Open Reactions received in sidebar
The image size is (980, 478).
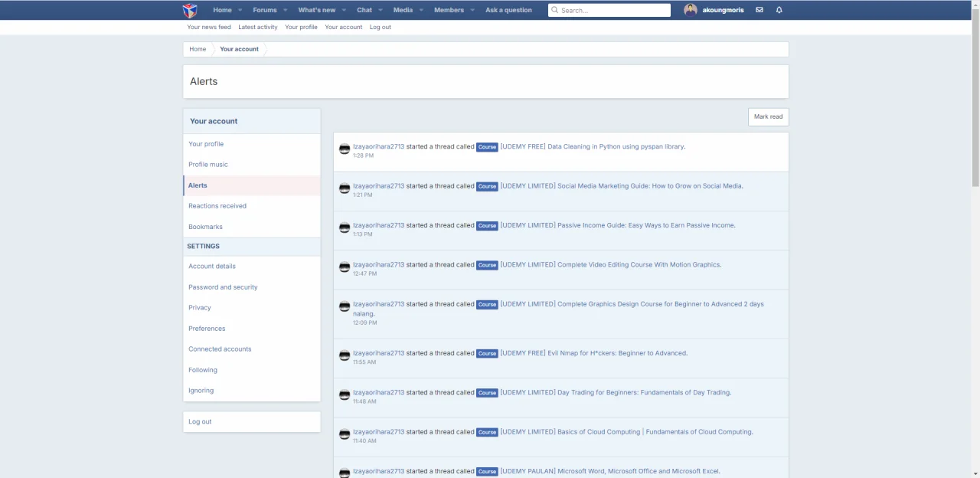[252, 206]
